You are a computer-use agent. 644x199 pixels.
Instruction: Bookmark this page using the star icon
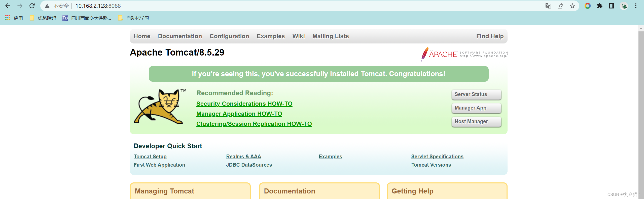click(x=572, y=6)
